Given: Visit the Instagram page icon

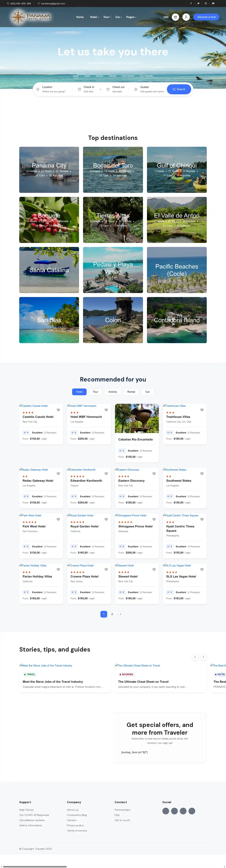Looking at the screenshot, I should coord(205,3).
